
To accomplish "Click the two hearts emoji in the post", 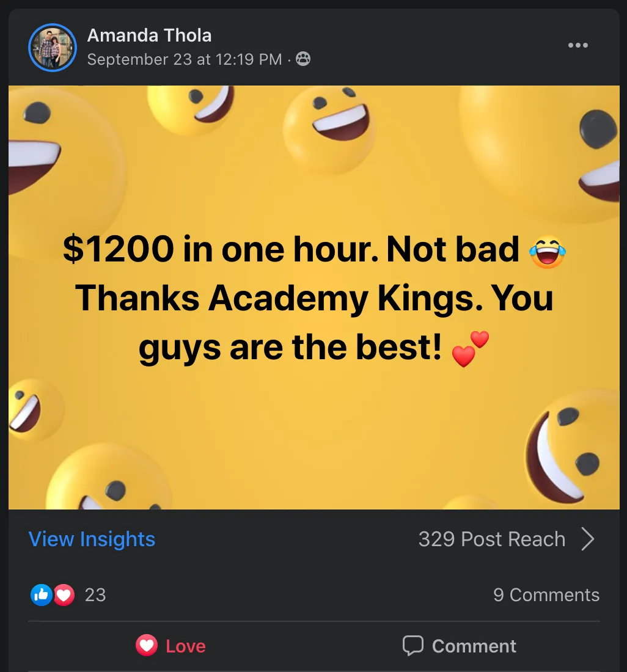I will pyautogui.click(x=470, y=349).
